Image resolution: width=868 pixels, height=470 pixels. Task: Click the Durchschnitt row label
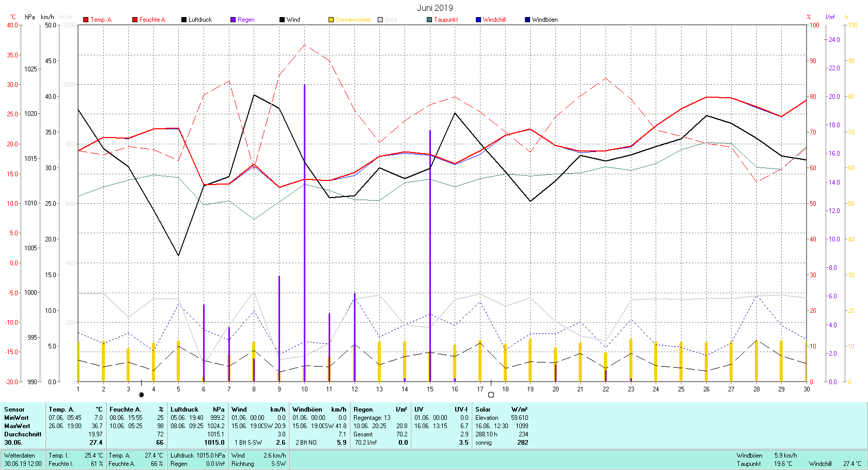click(23, 434)
